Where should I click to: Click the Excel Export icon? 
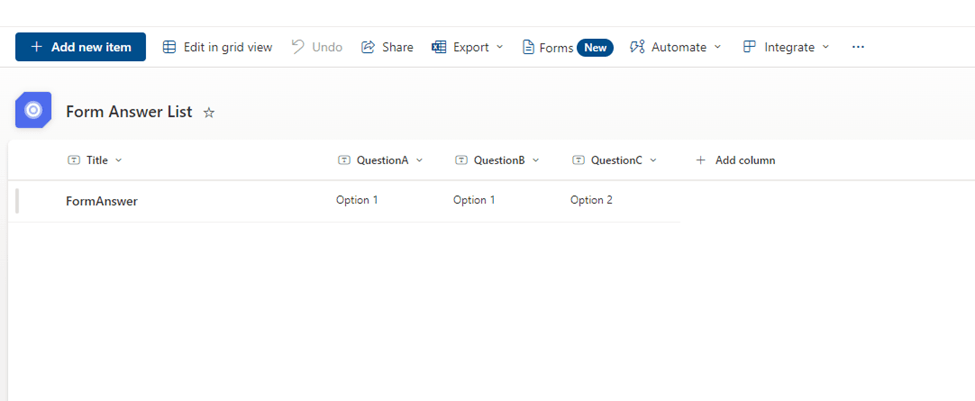pos(439,47)
